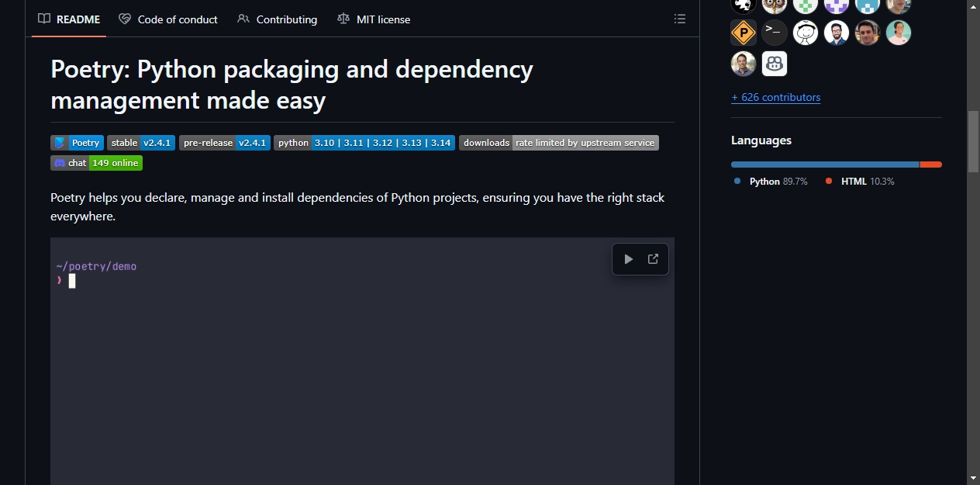Image resolution: width=980 pixels, height=485 pixels.
Task: Click the HTML 10.3% language entry
Action: [860, 181]
